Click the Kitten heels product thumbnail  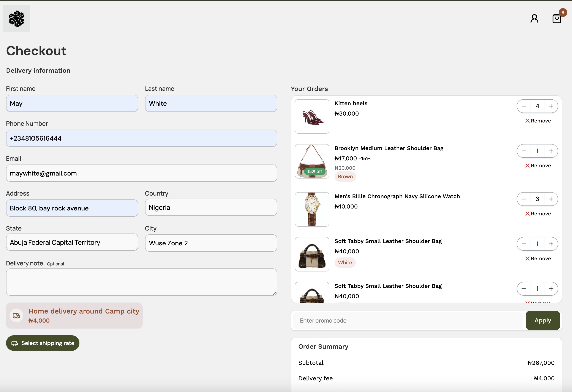(312, 116)
